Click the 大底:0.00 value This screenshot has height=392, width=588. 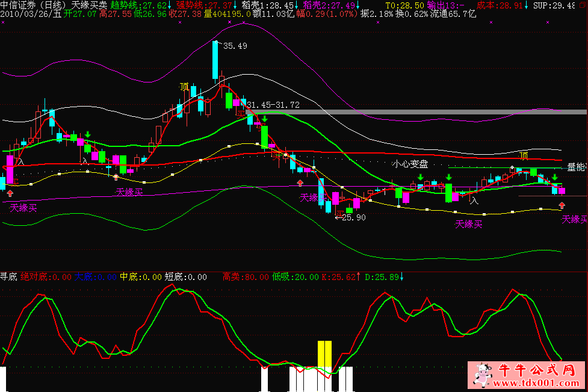[x=95, y=277]
